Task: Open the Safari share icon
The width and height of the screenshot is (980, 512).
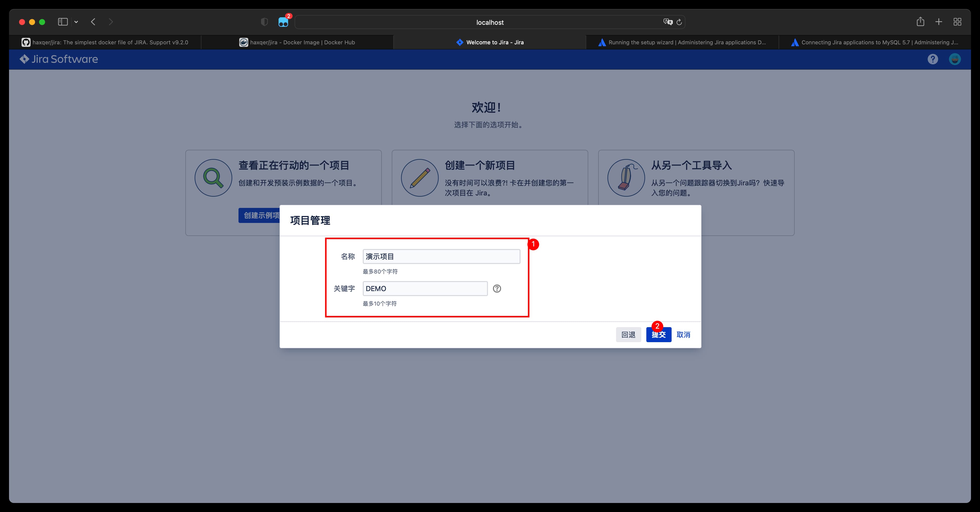Action: tap(920, 21)
